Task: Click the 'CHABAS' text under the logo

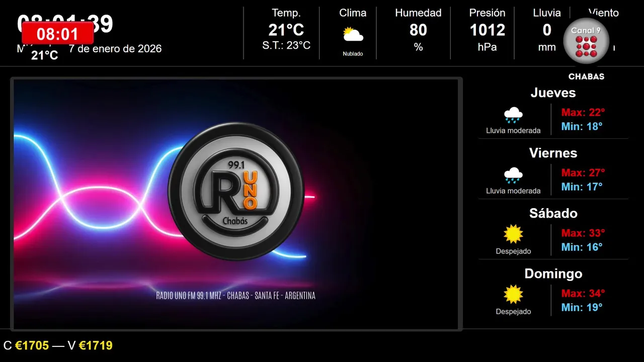Action: (586, 77)
